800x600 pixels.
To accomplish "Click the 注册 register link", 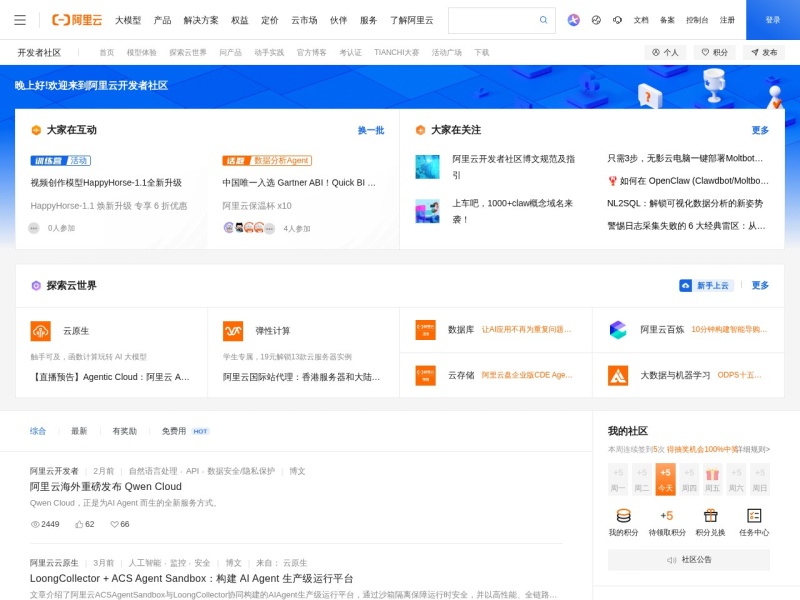I will click(x=727, y=20).
